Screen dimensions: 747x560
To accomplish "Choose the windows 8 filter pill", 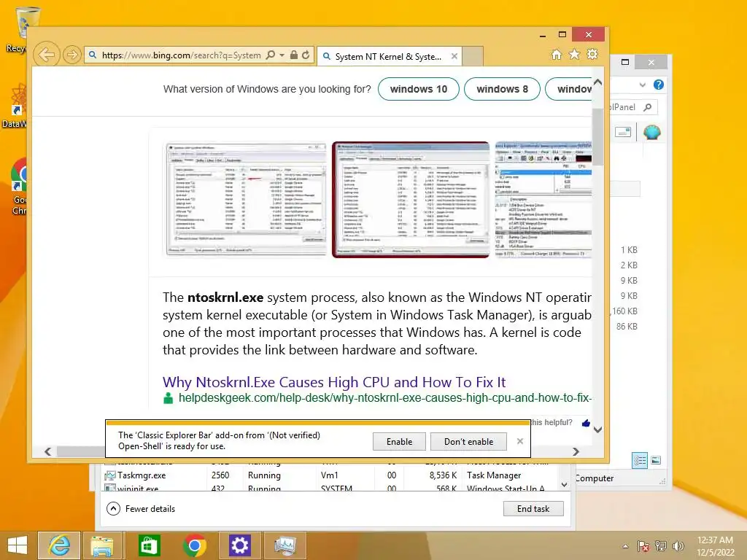I will (502, 89).
